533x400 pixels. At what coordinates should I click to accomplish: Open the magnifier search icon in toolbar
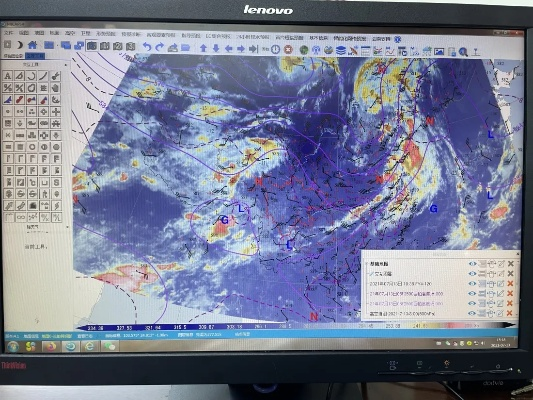(463, 52)
